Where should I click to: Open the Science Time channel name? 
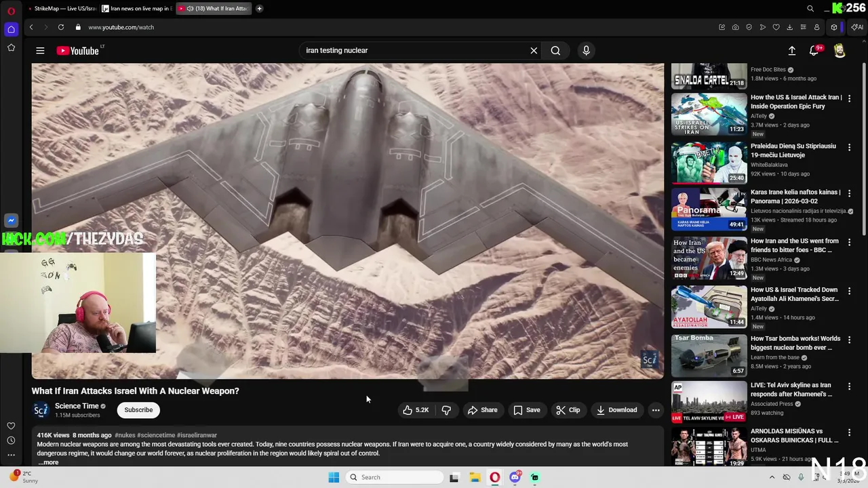(x=77, y=406)
